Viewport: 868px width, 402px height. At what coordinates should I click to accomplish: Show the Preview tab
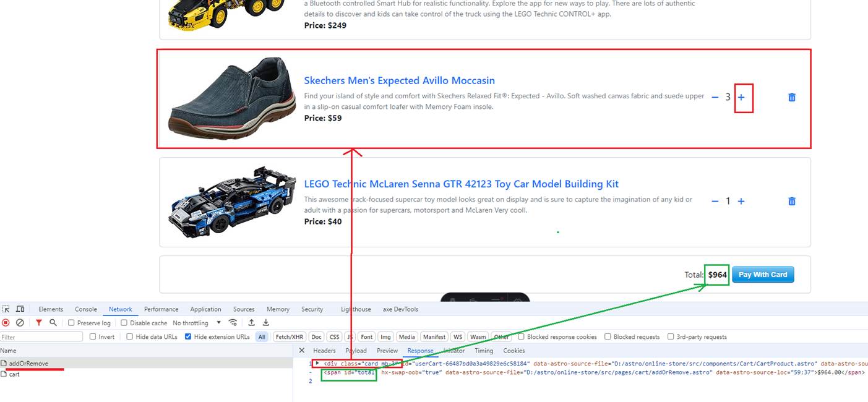tap(387, 351)
